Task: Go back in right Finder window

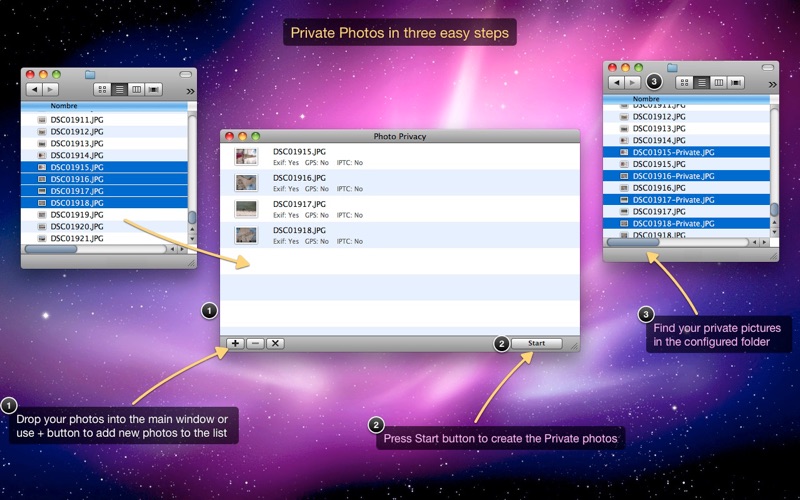Action: point(617,82)
